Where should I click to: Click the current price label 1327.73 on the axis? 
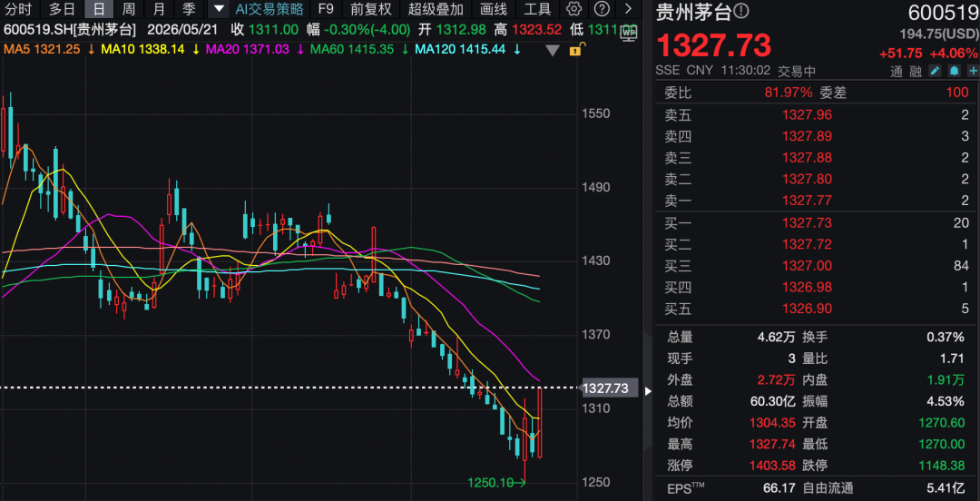(x=610, y=388)
